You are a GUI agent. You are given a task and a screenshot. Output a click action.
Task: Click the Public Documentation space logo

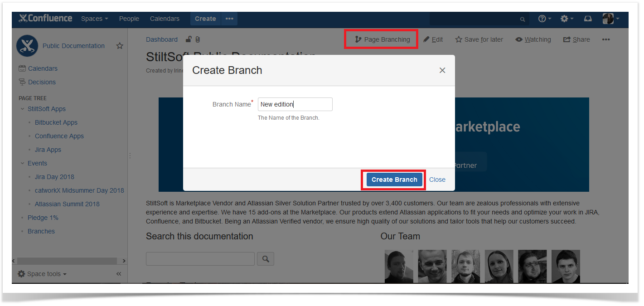27,46
